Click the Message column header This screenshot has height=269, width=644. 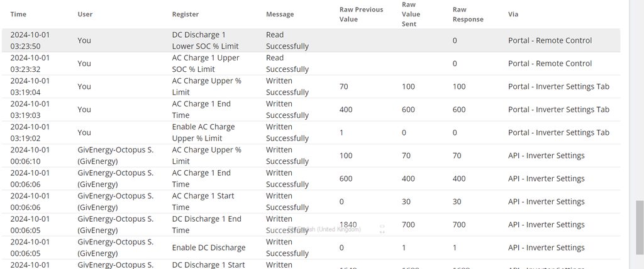[280, 14]
